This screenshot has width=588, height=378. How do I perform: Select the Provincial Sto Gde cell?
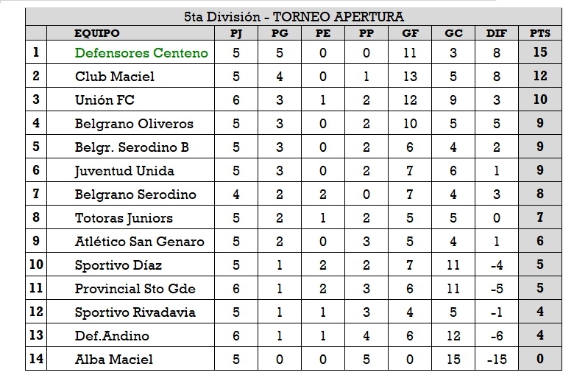[135, 288]
